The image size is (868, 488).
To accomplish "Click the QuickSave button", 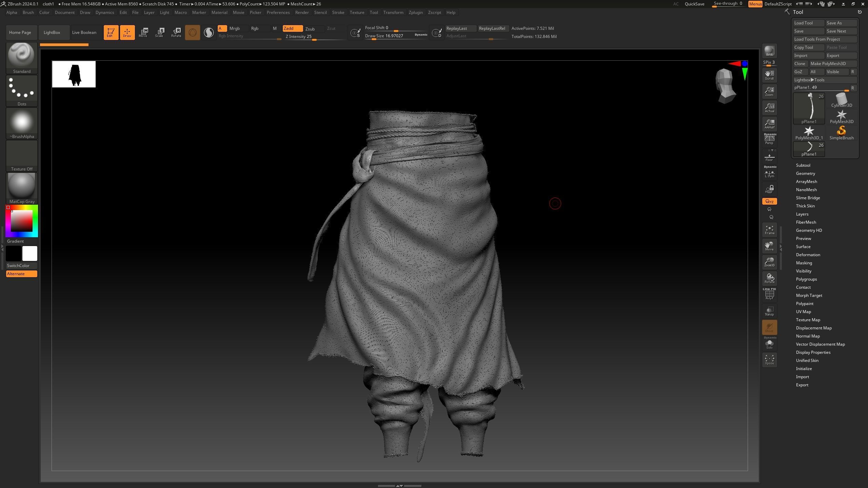I will [694, 4].
